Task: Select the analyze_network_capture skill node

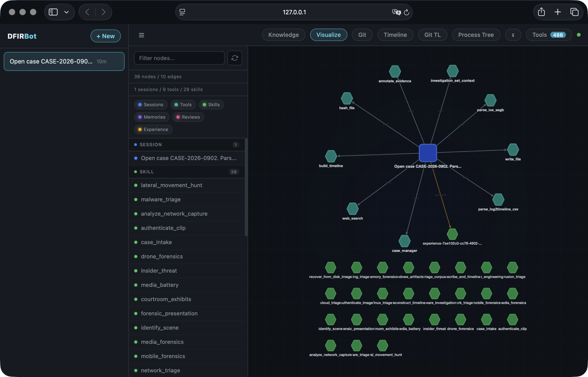Action: coord(330,346)
